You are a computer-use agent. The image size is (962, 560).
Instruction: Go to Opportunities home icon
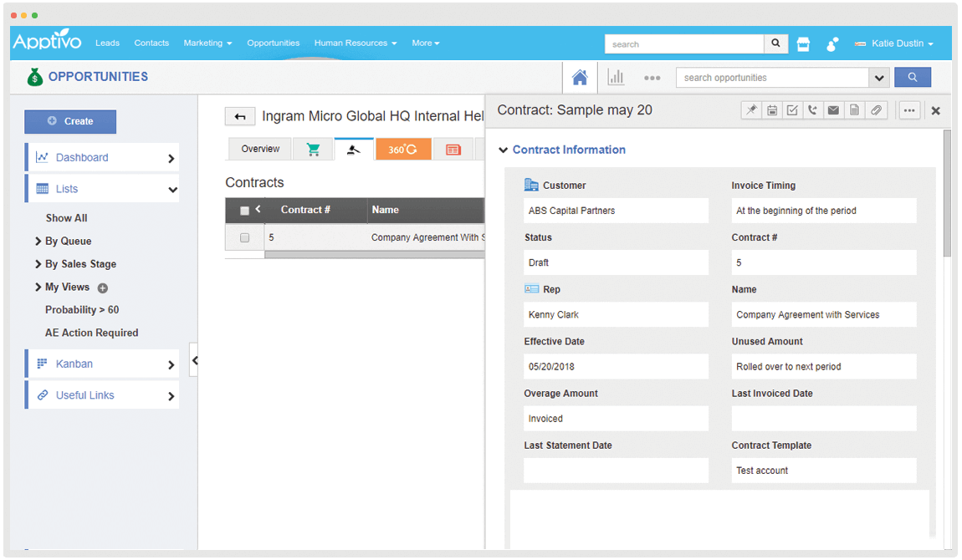[580, 78]
